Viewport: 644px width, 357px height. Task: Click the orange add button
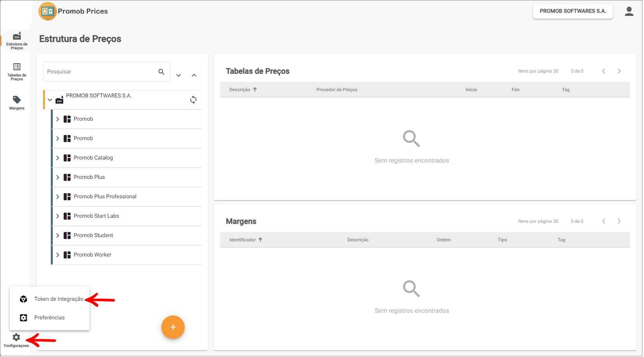click(x=173, y=327)
